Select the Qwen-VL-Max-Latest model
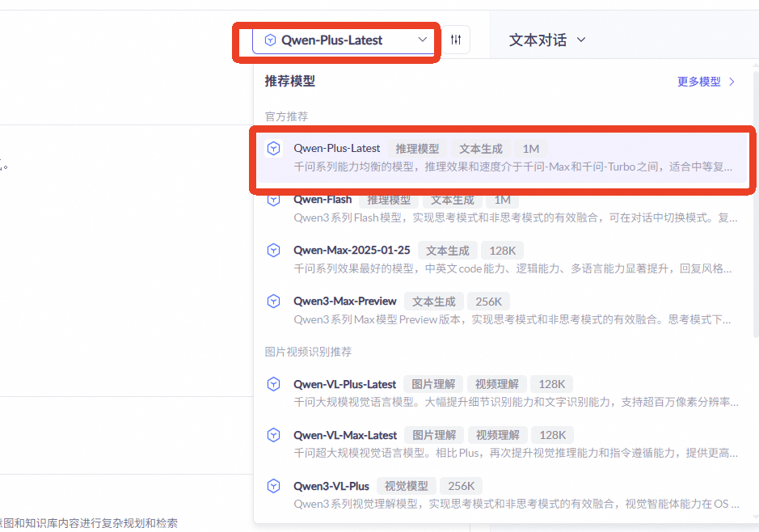Screen dimensions: 759x532 pos(503,443)
